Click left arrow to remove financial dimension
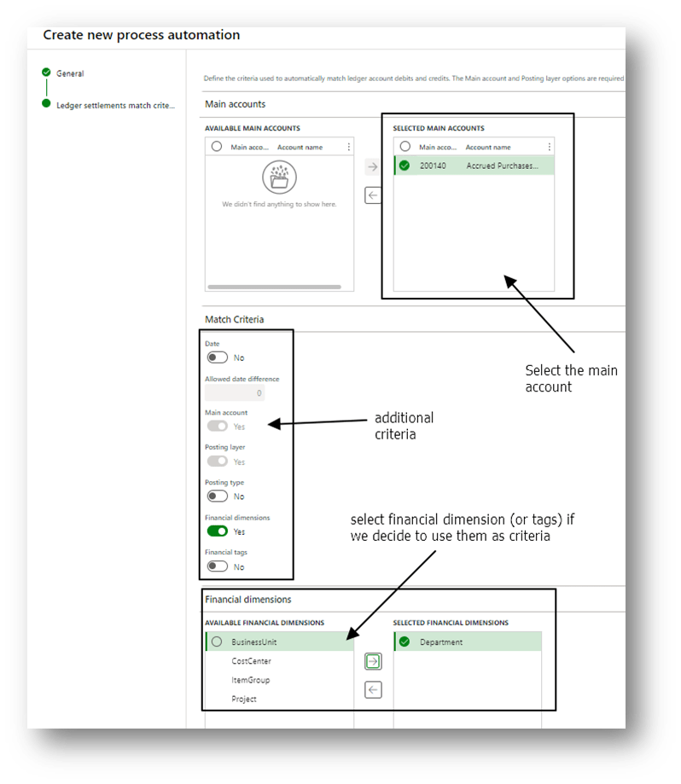681x784 pixels. pyautogui.click(x=373, y=690)
